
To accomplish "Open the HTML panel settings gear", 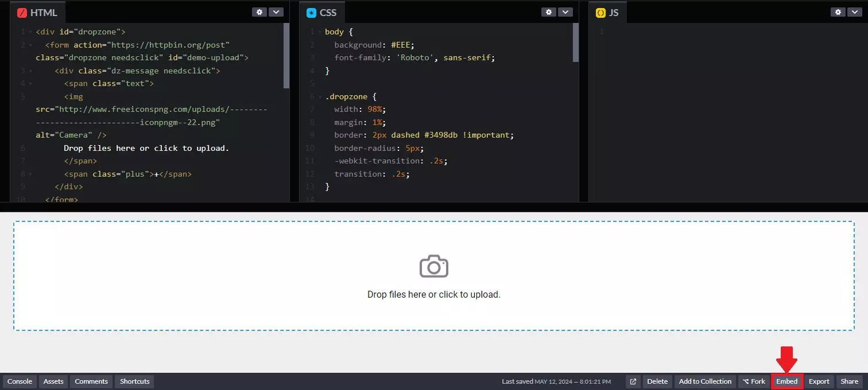I will pos(259,11).
